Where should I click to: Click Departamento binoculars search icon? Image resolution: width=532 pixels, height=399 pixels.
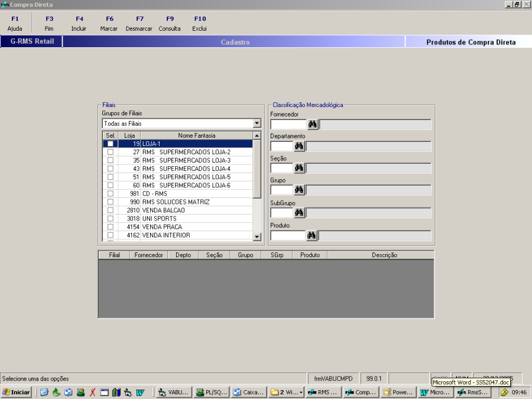click(299, 146)
